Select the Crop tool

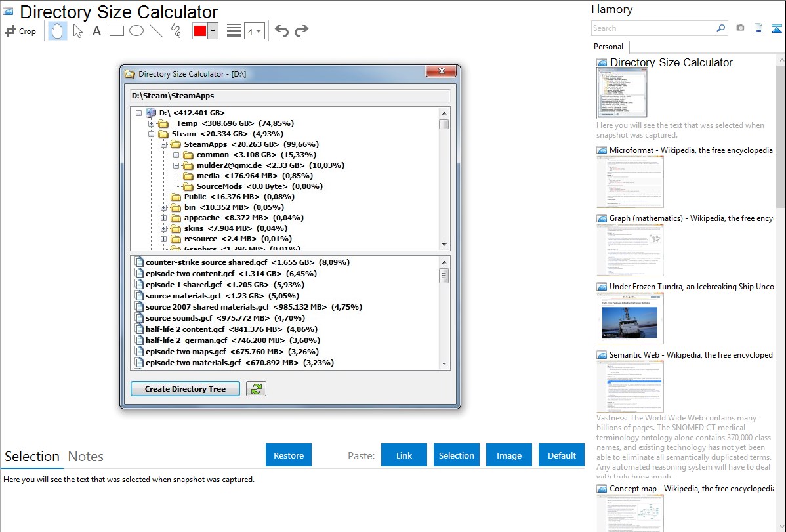click(x=20, y=31)
